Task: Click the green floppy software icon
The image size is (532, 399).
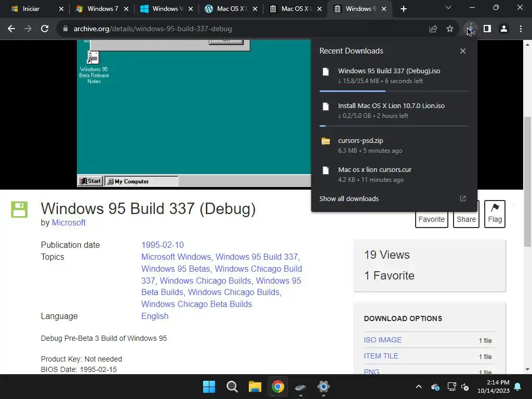Action: pos(19,209)
